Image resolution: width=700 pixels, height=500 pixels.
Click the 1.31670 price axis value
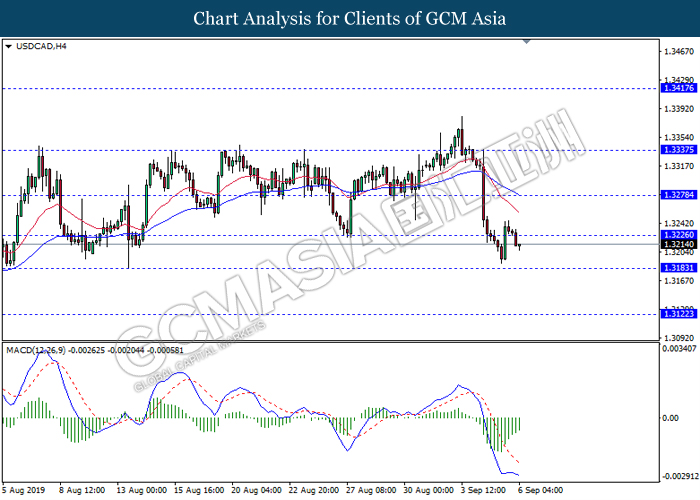coord(679,281)
